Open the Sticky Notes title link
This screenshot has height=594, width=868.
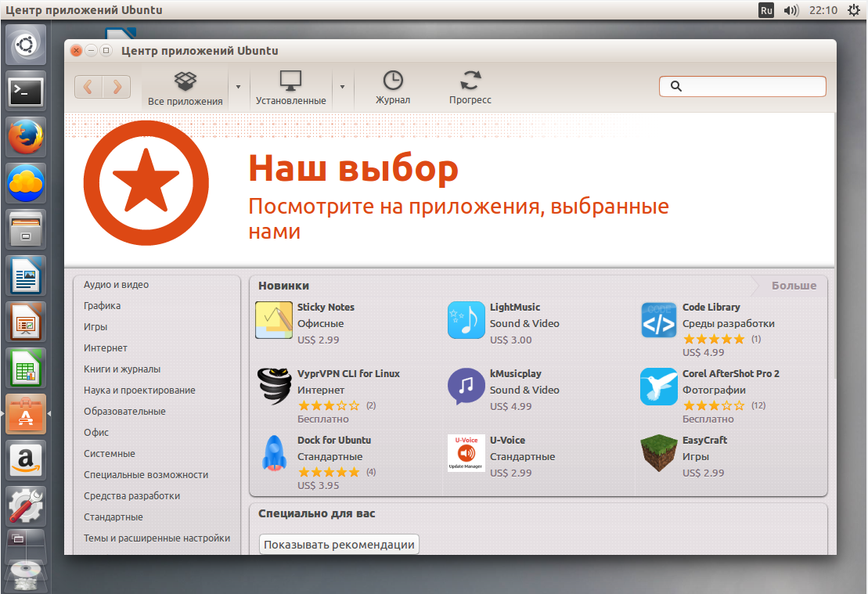click(326, 308)
